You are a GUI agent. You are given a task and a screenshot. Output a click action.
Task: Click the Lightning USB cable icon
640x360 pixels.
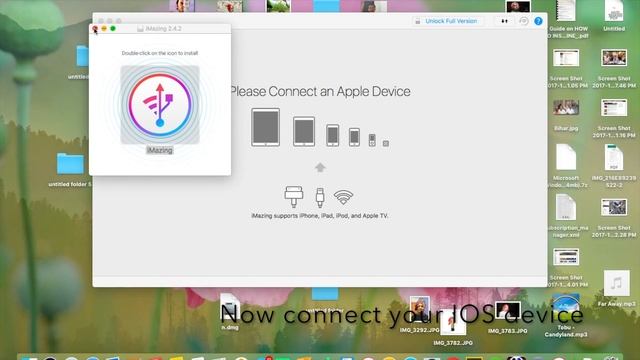tap(320, 197)
